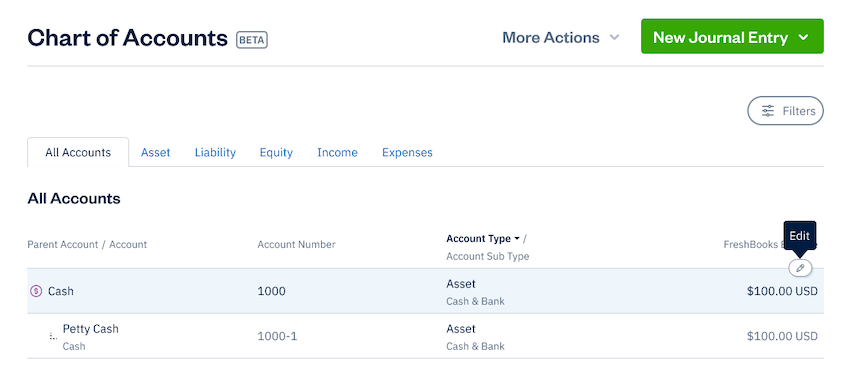Switch to the Asset tab
Viewport: 852px width, 366px height.
pyautogui.click(x=155, y=153)
